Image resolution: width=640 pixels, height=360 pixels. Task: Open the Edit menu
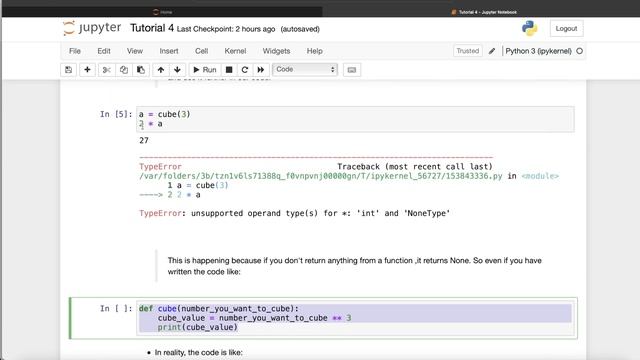(x=104, y=51)
